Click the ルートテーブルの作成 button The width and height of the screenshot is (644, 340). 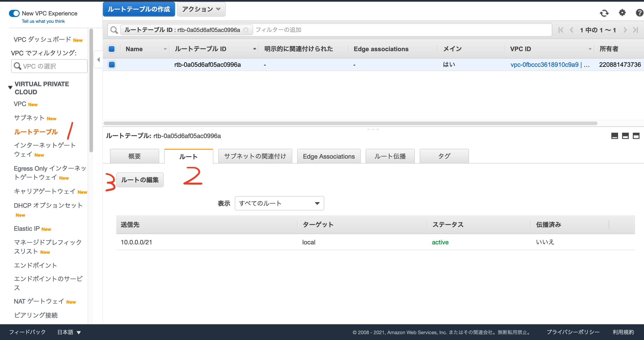coord(139,9)
